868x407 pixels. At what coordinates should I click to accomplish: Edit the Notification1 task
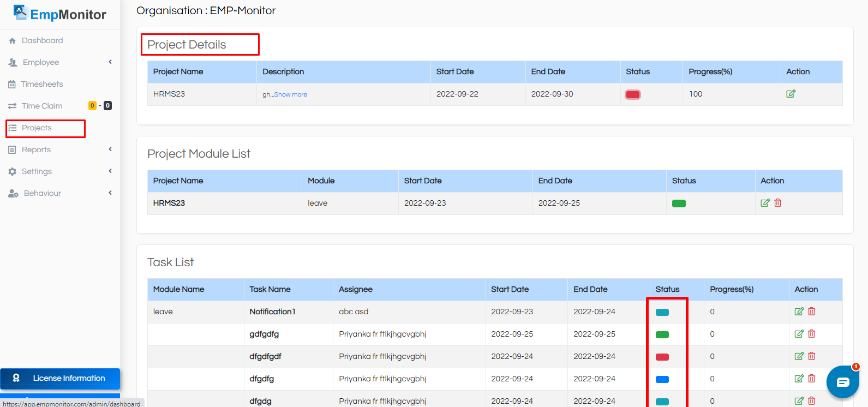799,312
